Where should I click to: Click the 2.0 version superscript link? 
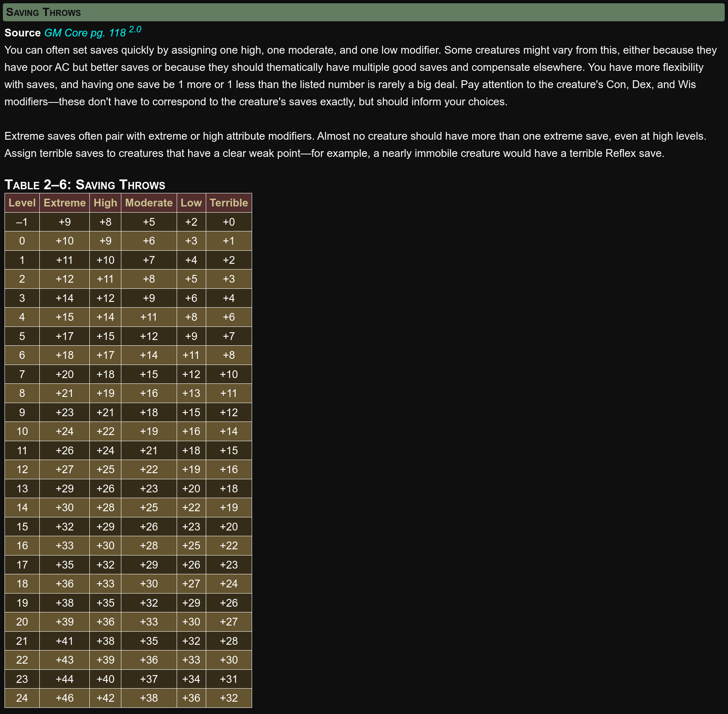(135, 29)
